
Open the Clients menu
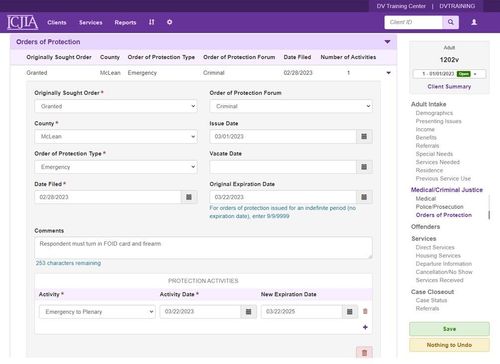point(57,22)
